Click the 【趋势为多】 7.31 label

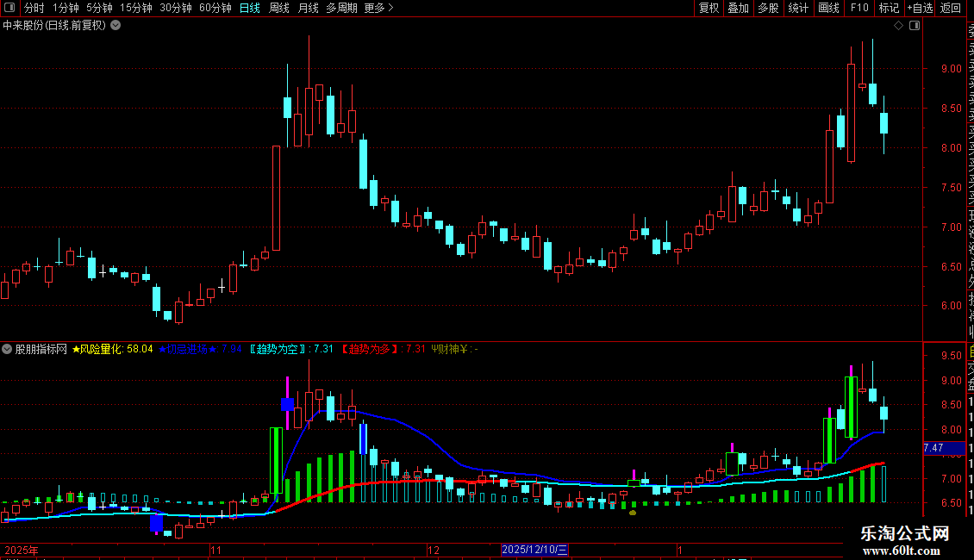click(384, 350)
